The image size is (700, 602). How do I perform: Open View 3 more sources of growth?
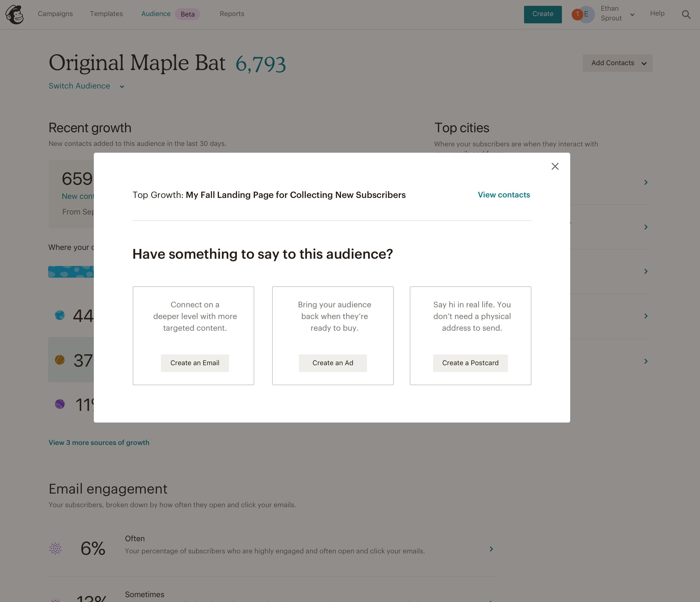pyautogui.click(x=99, y=443)
